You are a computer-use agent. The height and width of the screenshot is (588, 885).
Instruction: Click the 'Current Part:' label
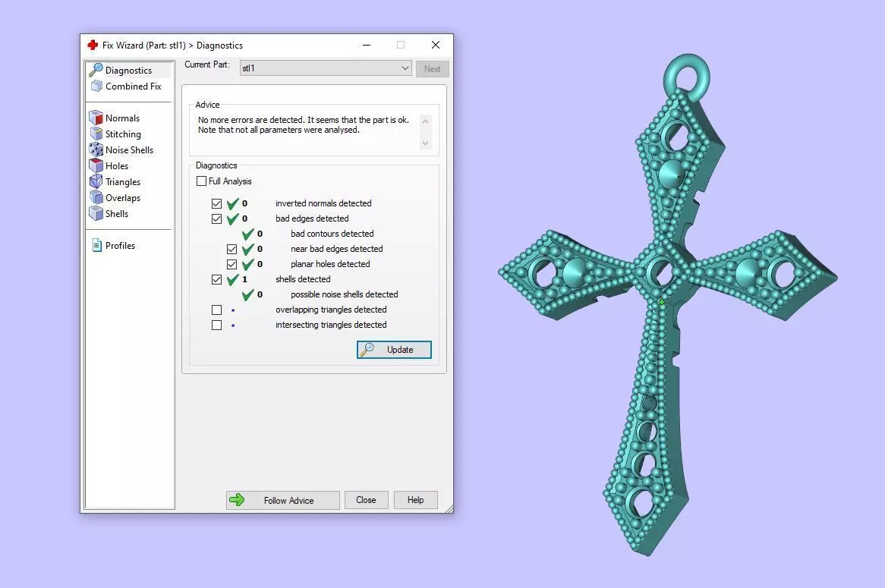(x=207, y=64)
